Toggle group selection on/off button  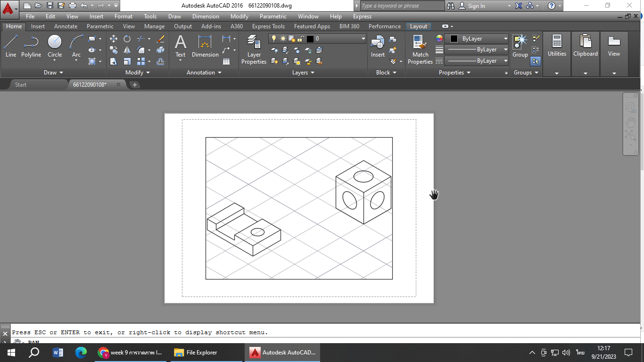(x=536, y=61)
